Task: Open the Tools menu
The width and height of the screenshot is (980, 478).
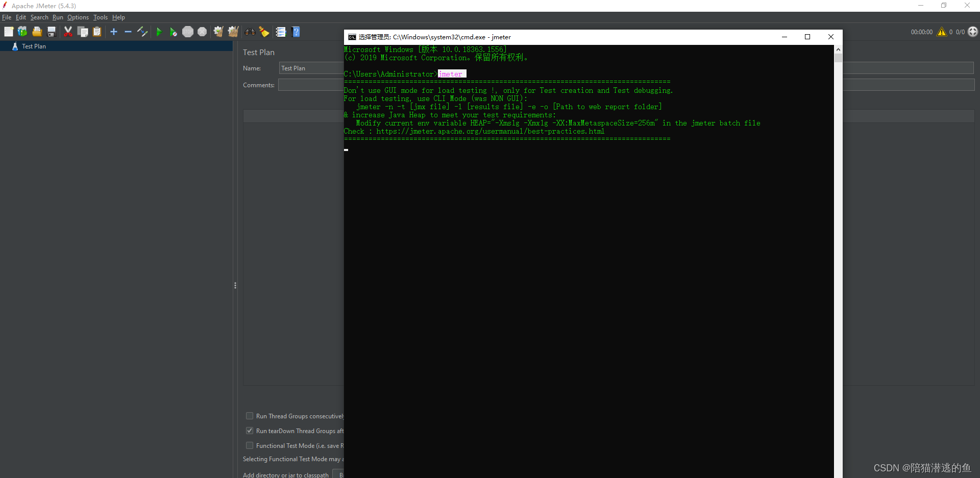Action: coord(101,17)
